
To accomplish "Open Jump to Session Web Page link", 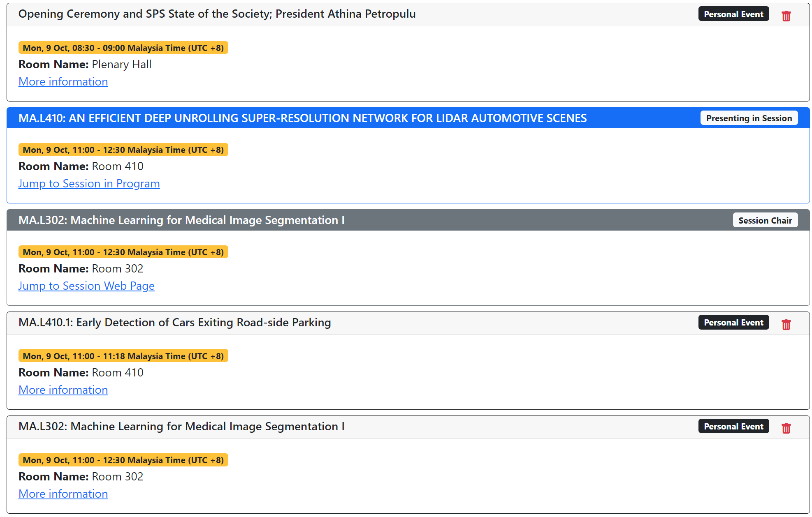I will pos(86,286).
